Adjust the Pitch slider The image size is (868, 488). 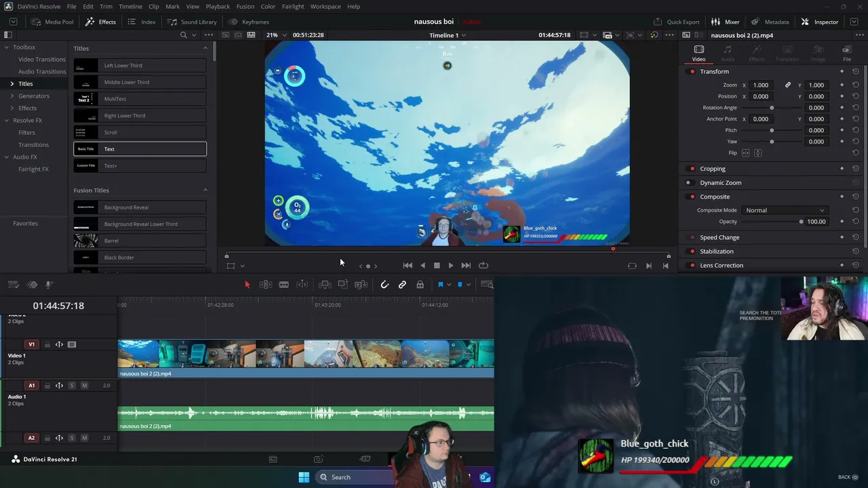(x=772, y=130)
